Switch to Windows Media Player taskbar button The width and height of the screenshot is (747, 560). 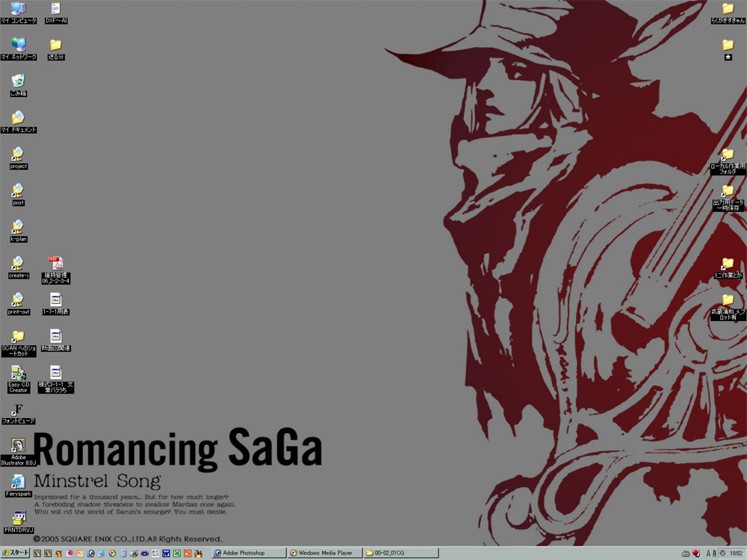[x=325, y=553]
